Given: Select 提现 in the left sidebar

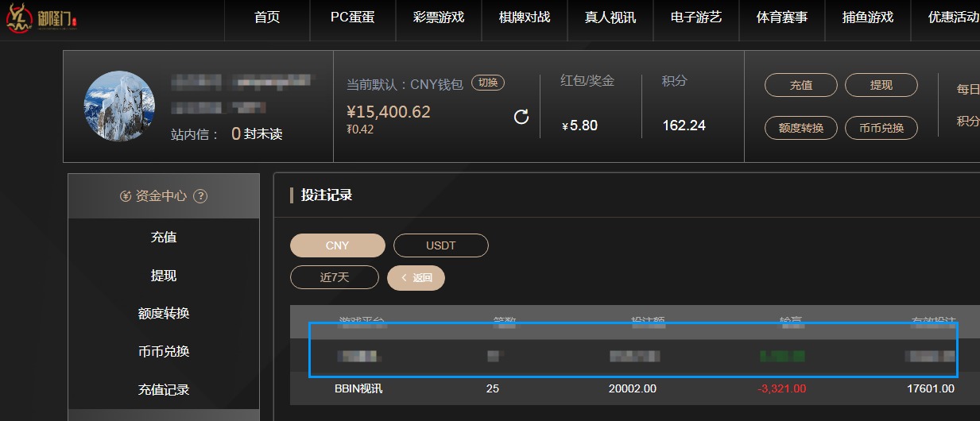Looking at the screenshot, I should pos(164,276).
